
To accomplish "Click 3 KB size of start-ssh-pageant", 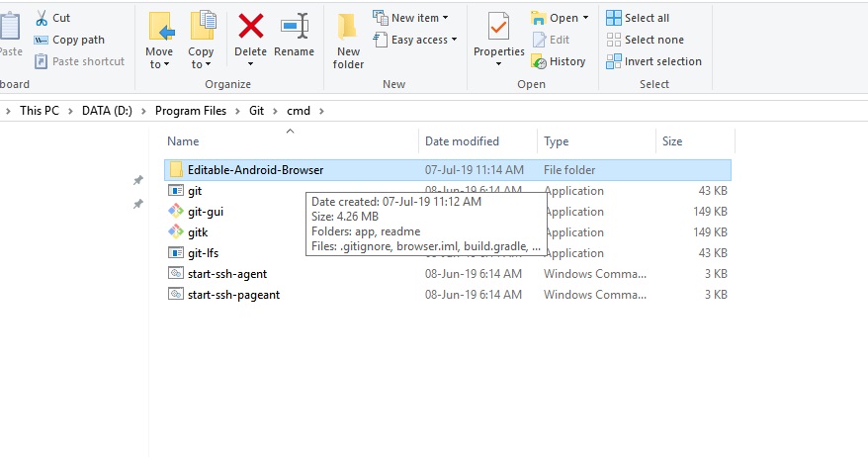I will pos(716,295).
